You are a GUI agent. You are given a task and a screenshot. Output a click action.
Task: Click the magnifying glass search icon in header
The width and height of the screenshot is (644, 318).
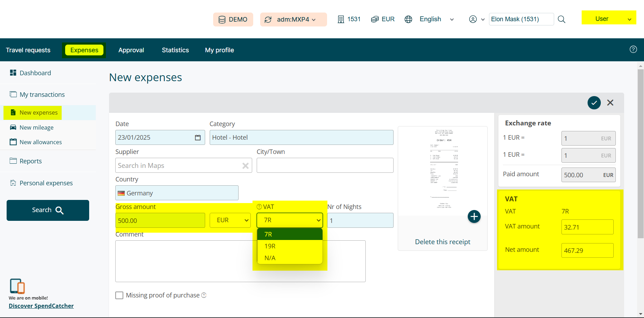click(561, 20)
